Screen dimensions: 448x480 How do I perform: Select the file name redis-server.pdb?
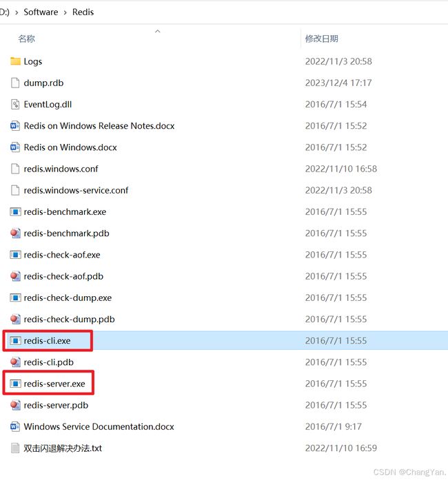(x=56, y=405)
